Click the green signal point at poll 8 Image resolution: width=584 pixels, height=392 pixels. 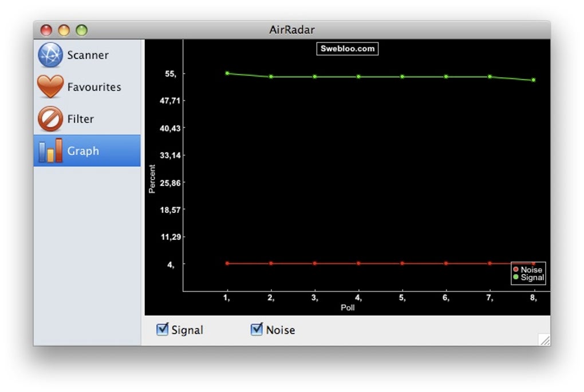coord(534,80)
